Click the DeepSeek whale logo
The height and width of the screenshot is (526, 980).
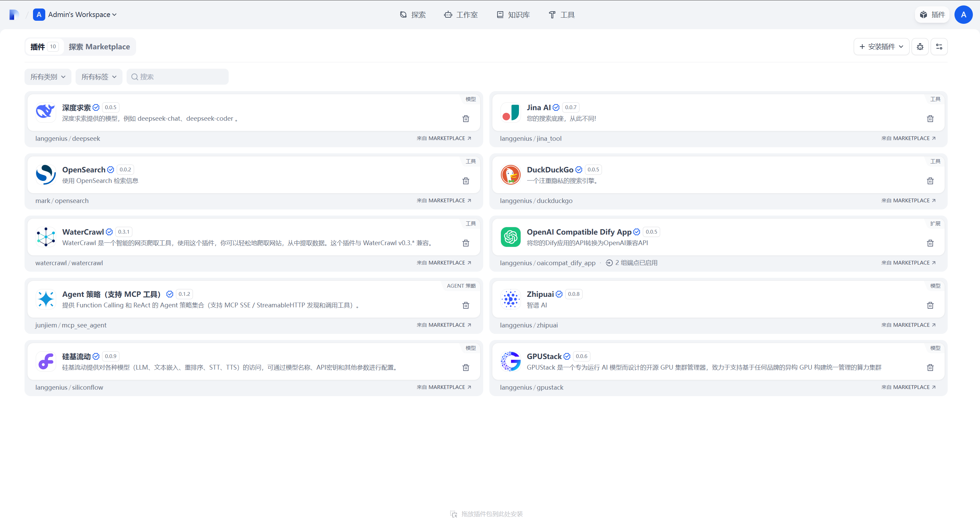46,112
